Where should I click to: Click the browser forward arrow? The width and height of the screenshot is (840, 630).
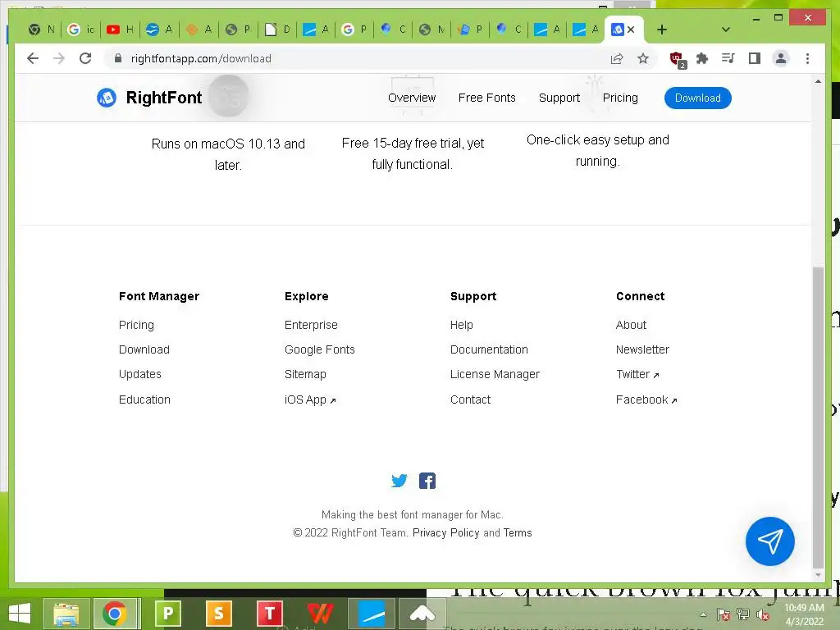[59, 58]
